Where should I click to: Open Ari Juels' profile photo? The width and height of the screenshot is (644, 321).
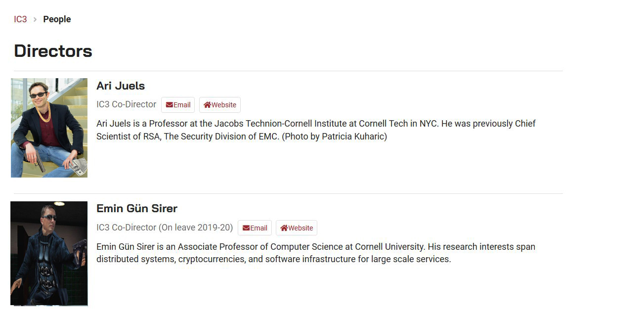point(49,128)
